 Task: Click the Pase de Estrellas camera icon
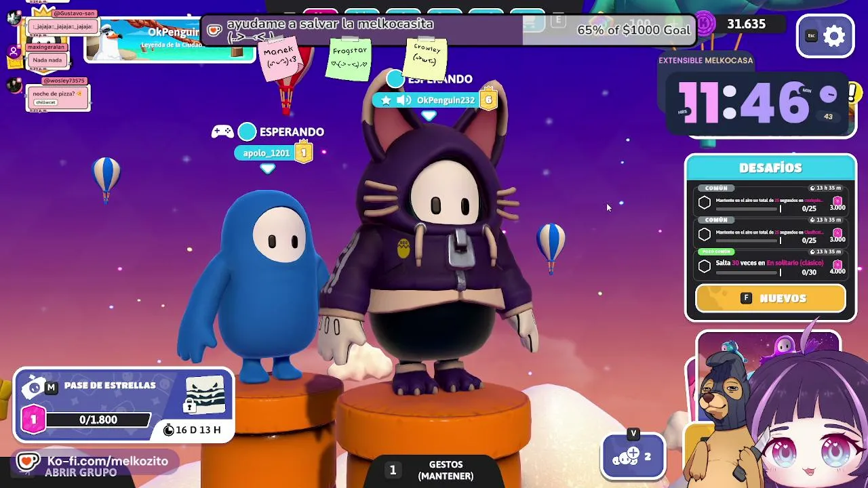click(33, 388)
